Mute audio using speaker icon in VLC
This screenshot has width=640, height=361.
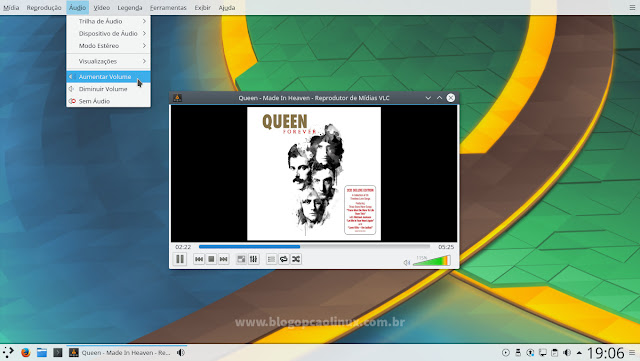point(407,263)
